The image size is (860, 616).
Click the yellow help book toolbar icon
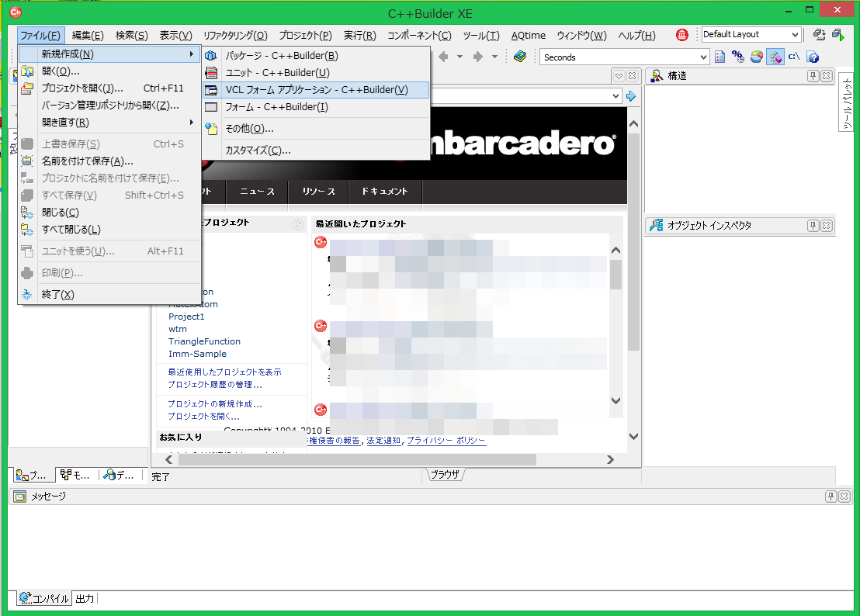520,57
